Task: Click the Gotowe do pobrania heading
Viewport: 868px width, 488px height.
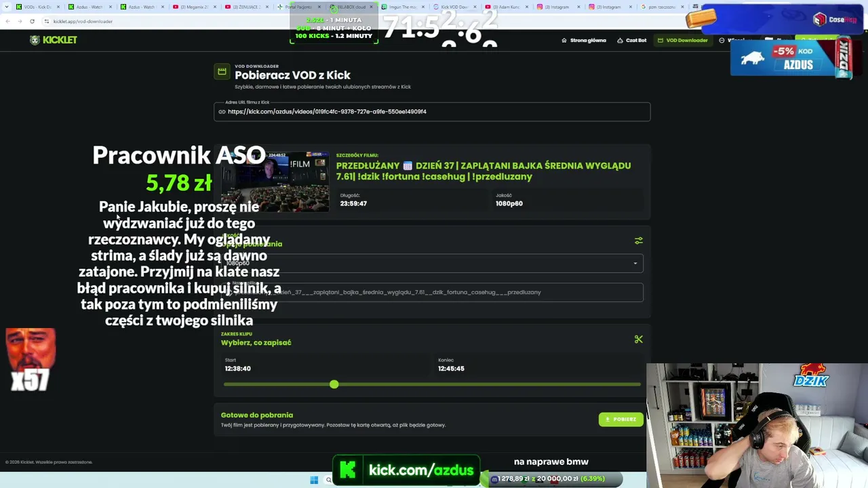Action: pos(257,415)
